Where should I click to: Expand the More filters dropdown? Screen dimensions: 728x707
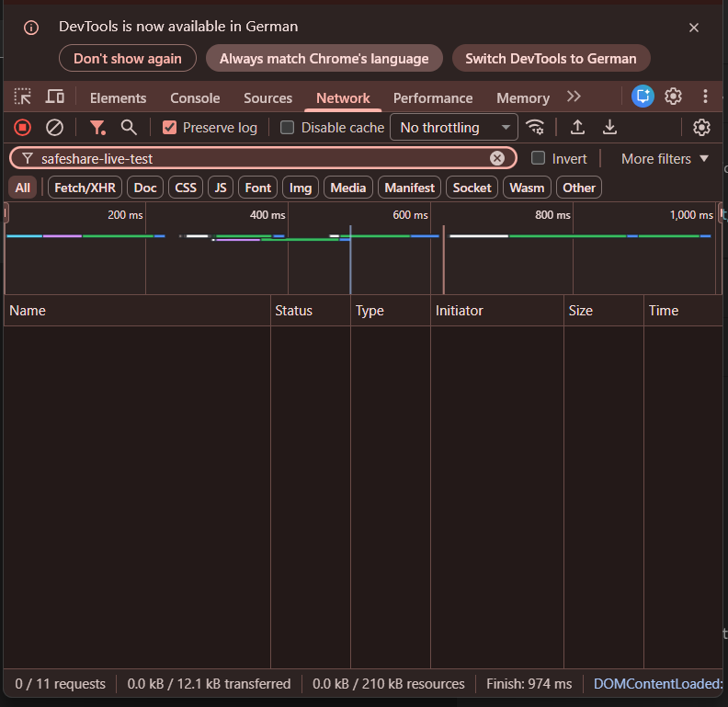[x=665, y=159]
